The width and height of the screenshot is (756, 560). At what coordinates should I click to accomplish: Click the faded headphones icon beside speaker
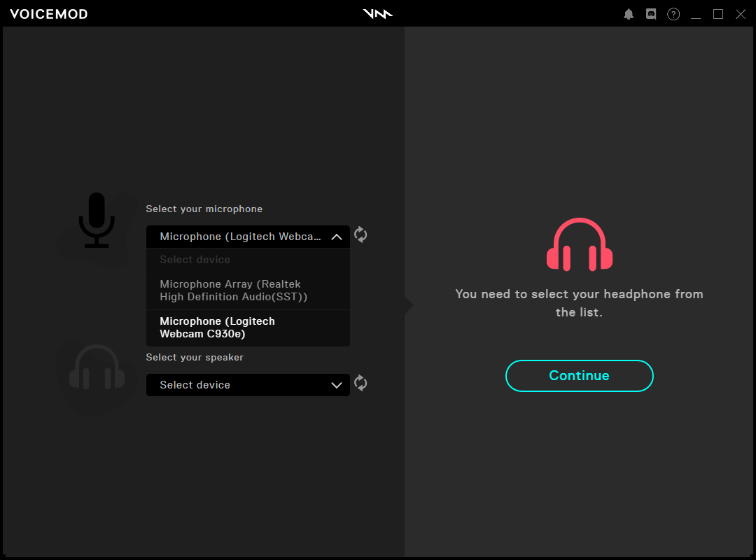(x=97, y=370)
